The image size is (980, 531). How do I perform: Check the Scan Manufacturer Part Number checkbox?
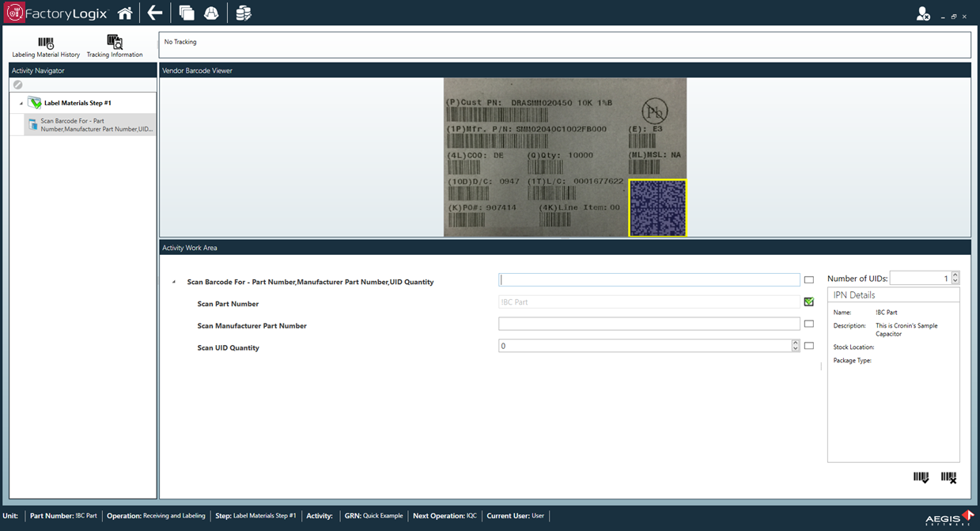tap(808, 323)
